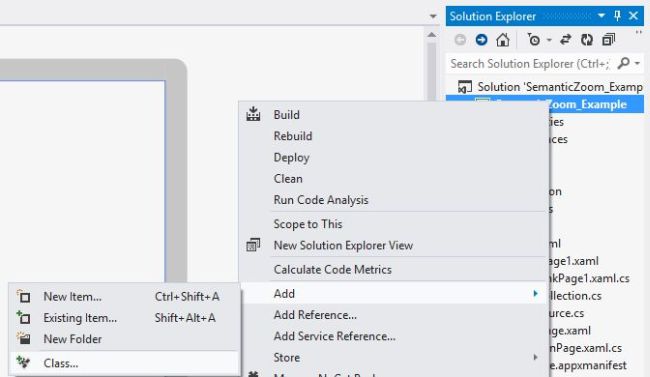
Task: Click the Solution node icon in tree
Action: pyautogui.click(x=465, y=87)
